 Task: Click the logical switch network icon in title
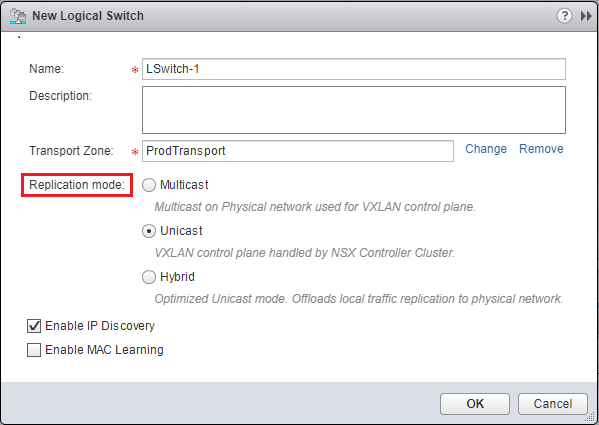point(18,16)
